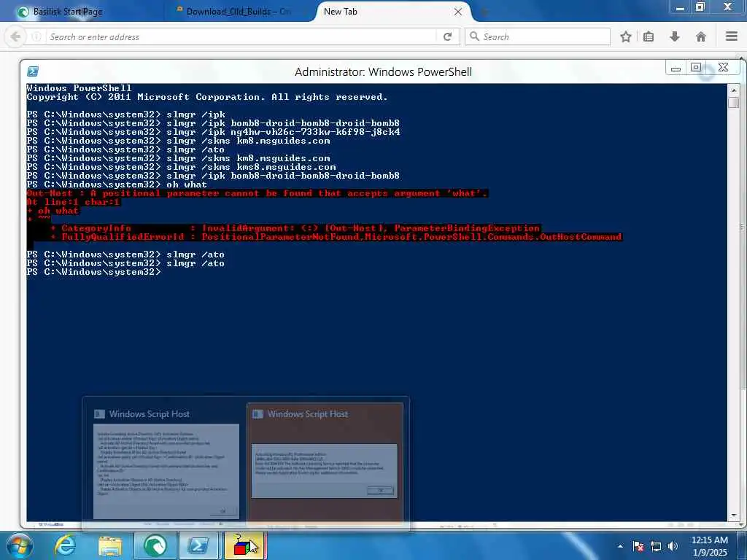
Task: Show bookmarks list icon
Action: 649,36
